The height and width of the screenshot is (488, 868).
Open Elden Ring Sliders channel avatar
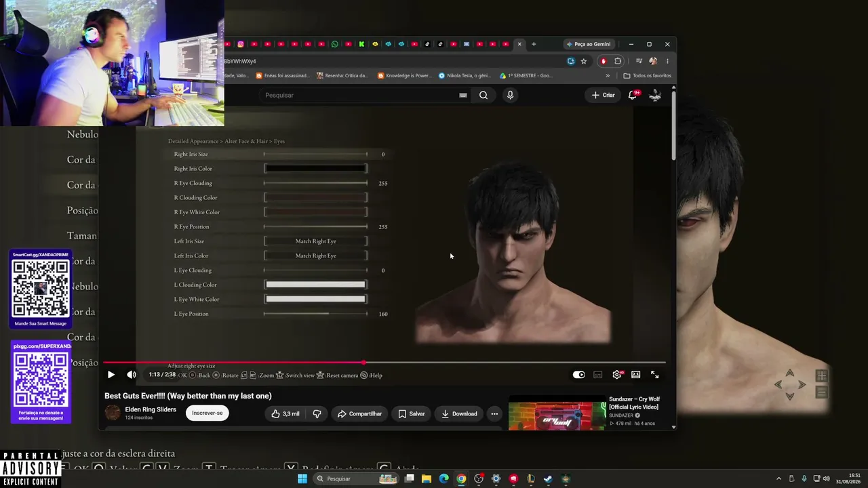[113, 412]
